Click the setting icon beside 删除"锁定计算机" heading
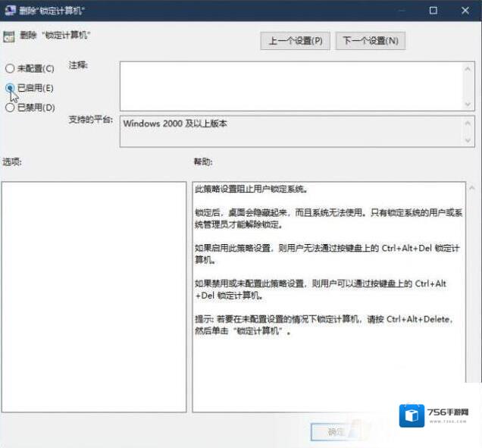Image resolution: width=482 pixels, height=448 pixels. [x=8, y=36]
